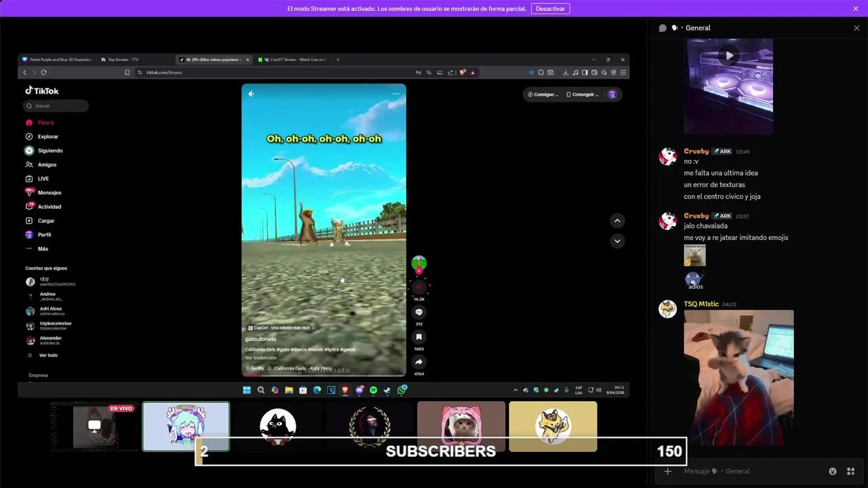
Task: Click the Mensaje General text box
Action: click(x=753, y=471)
